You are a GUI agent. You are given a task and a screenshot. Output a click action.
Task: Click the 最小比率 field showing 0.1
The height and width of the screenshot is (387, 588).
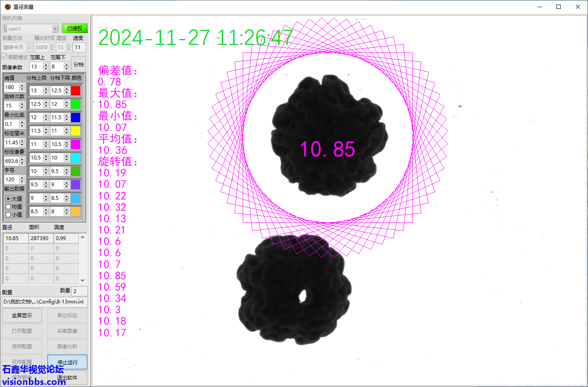pos(11,124)
